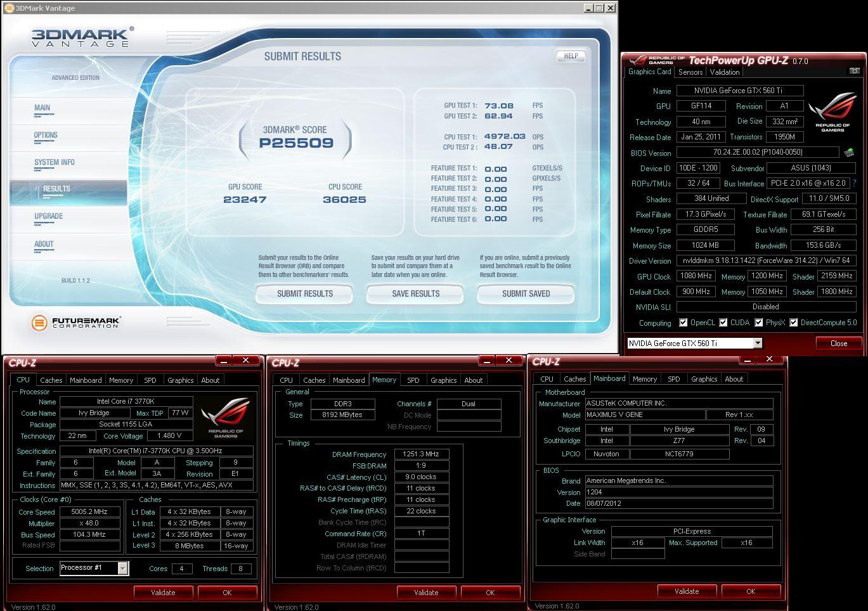Save GPU BIOS using the chip icon

point(849,153)
